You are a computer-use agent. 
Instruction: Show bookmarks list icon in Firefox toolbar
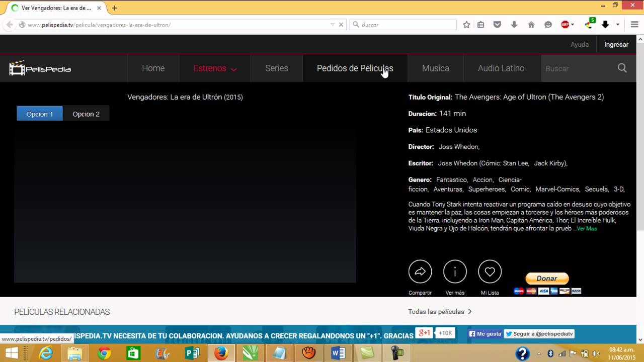coord(481,25)
